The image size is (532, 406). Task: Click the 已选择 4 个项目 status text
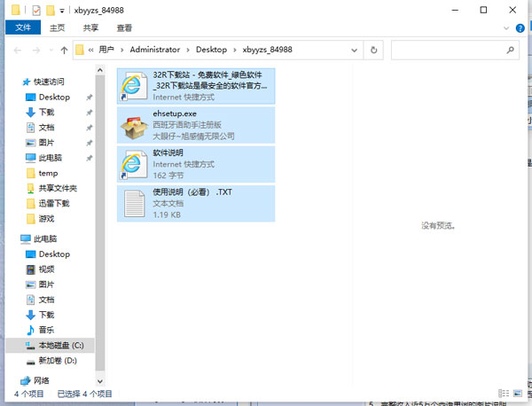(x=84, y=394)
